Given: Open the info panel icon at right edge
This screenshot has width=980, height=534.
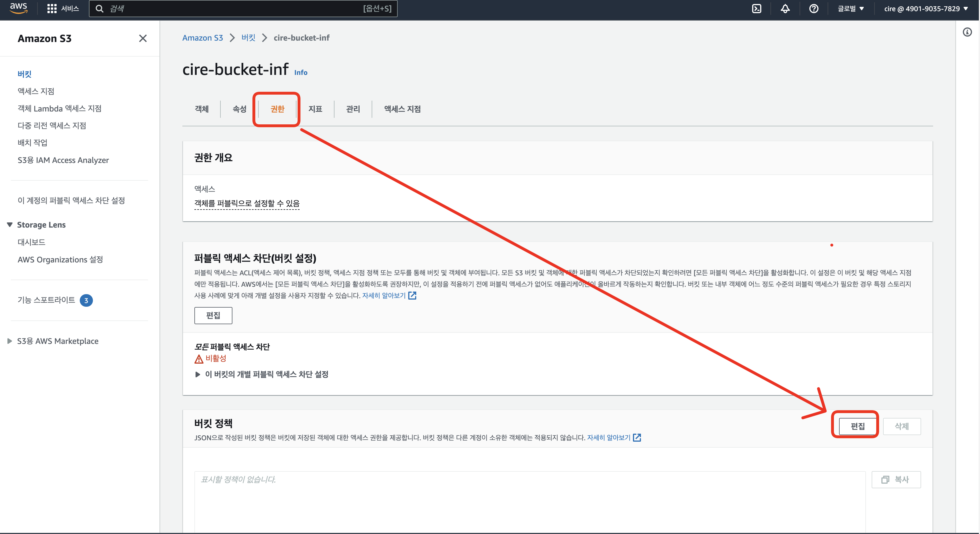Looking at the screenshot, I should 967,32.
